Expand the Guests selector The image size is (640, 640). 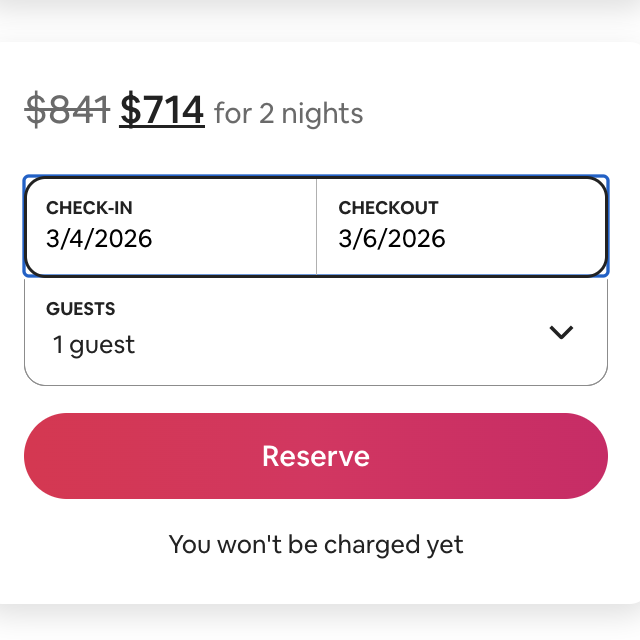[316, 331]
